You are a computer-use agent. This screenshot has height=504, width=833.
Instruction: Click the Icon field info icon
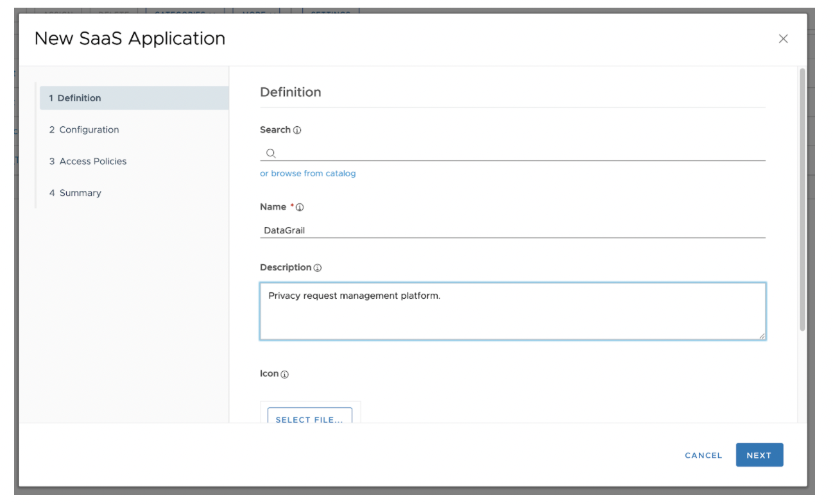point(285,374)
